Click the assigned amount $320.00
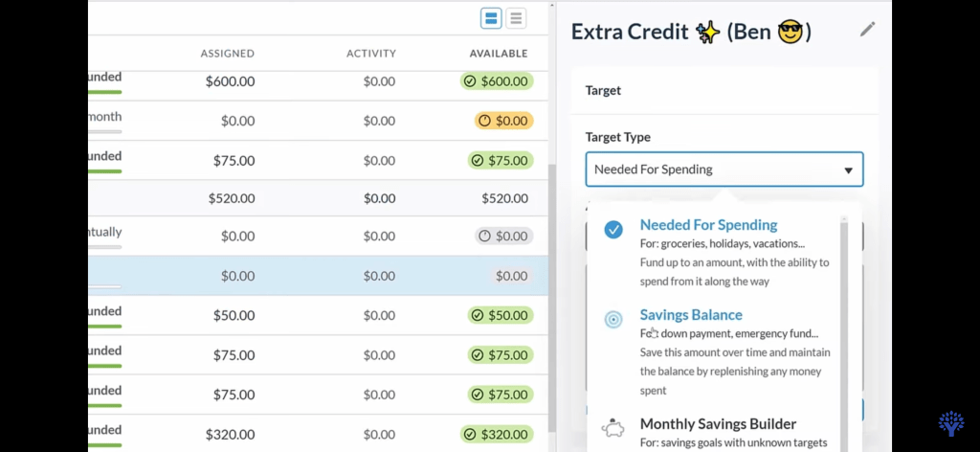This screenshot has height=452, width=980. 230,435
